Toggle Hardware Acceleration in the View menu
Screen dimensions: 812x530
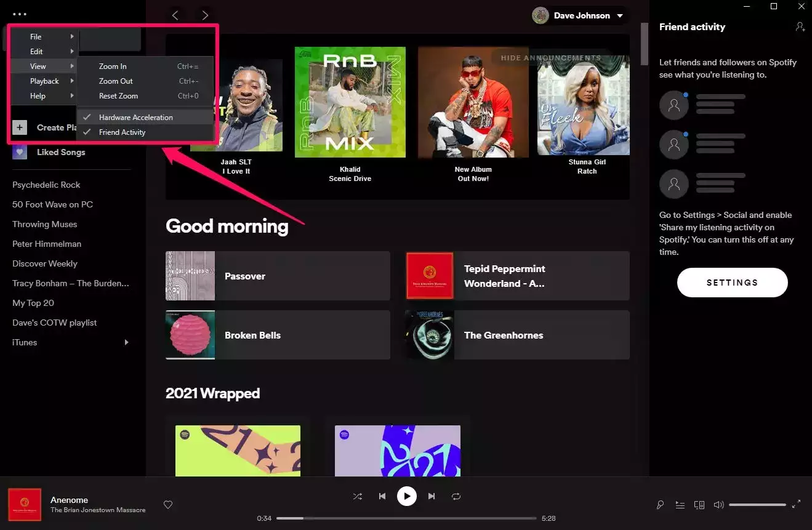point(135,118)
